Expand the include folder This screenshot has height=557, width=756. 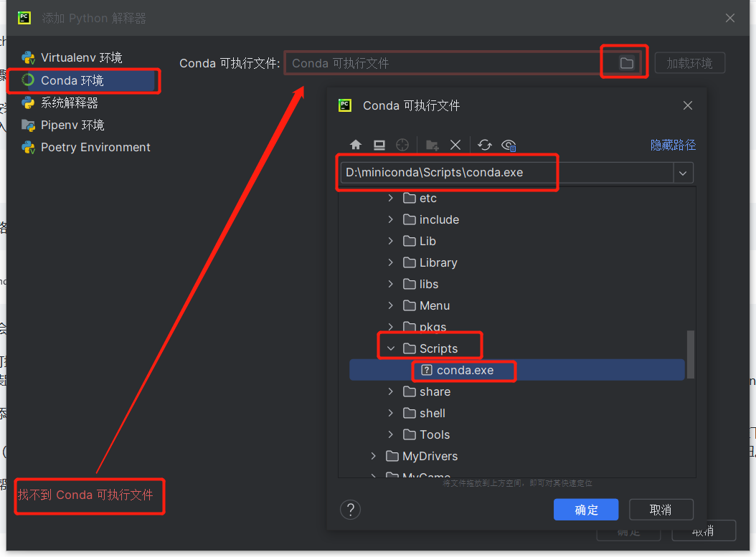click(x=390, y=219)
